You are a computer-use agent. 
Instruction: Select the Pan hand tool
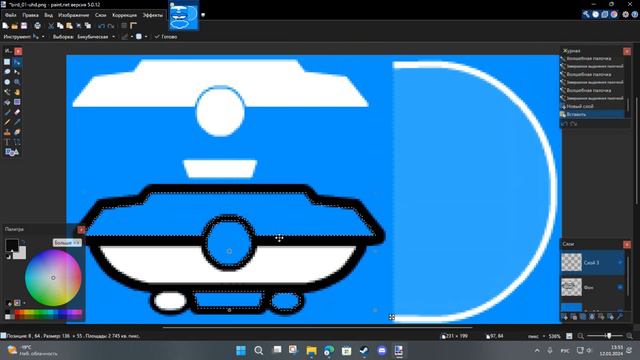click(x=17, y=92)
